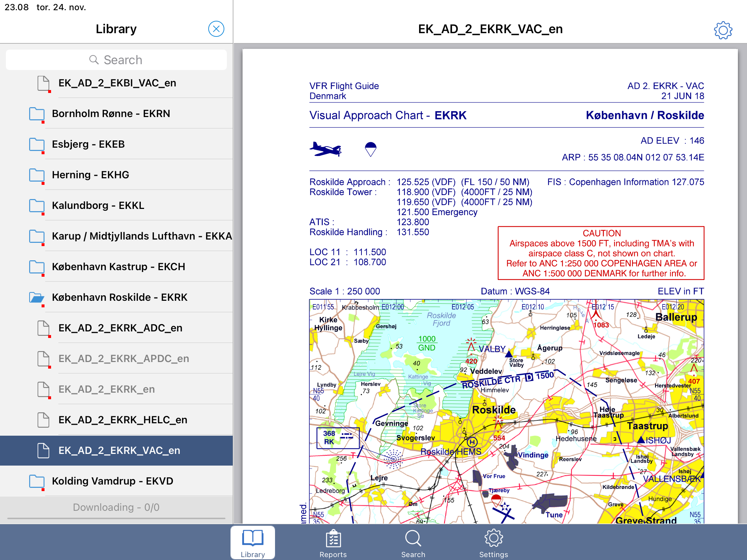Screen dimensions: 747x560
Task: Click the 'Taastrup' town label on map
Action: coord(647,426)
